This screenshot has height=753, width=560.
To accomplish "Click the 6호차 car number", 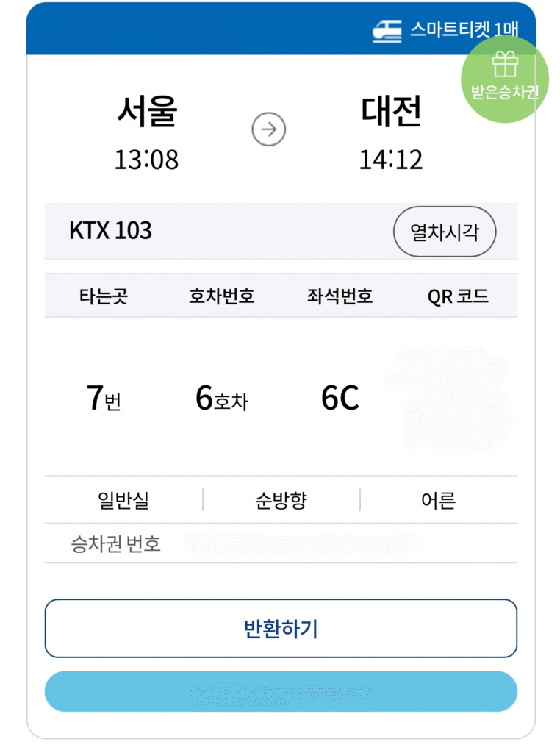I will (x=221, y=399).
